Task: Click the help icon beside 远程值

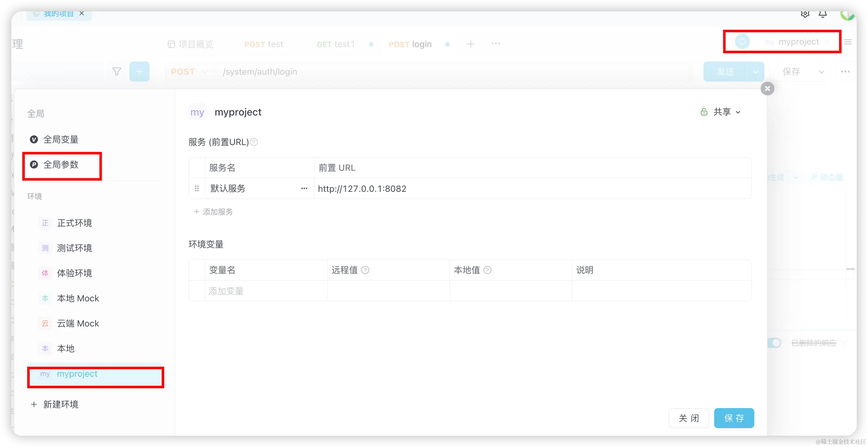Action: (365, 270)
